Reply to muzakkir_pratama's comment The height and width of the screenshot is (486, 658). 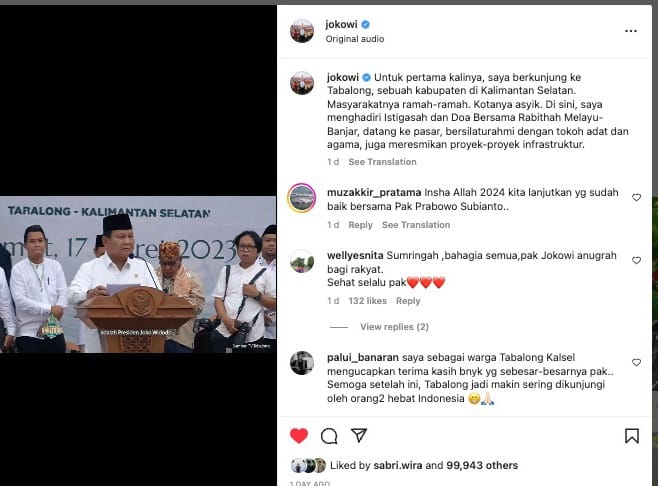[x=360, y=225]
